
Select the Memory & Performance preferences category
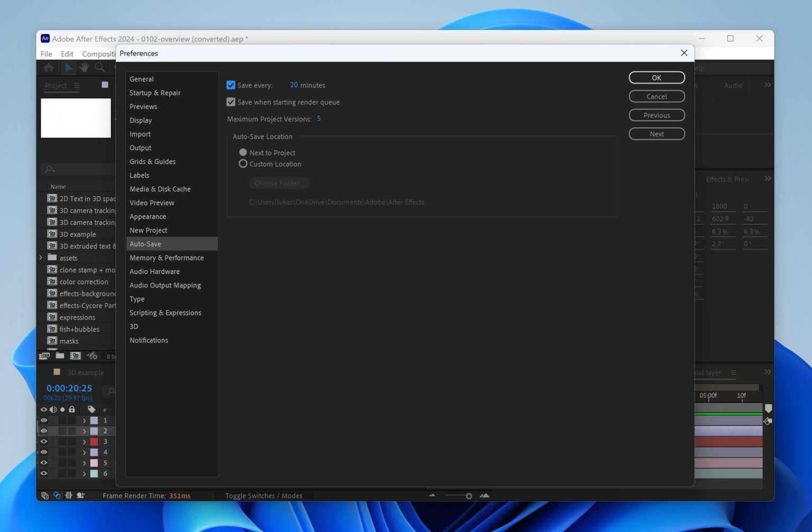coord(167,258)
